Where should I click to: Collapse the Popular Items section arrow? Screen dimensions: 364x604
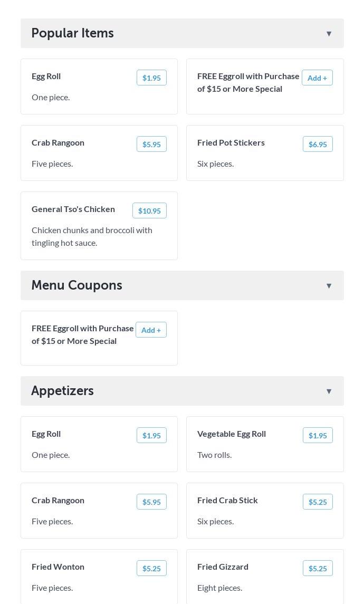(x=329, y=34)
